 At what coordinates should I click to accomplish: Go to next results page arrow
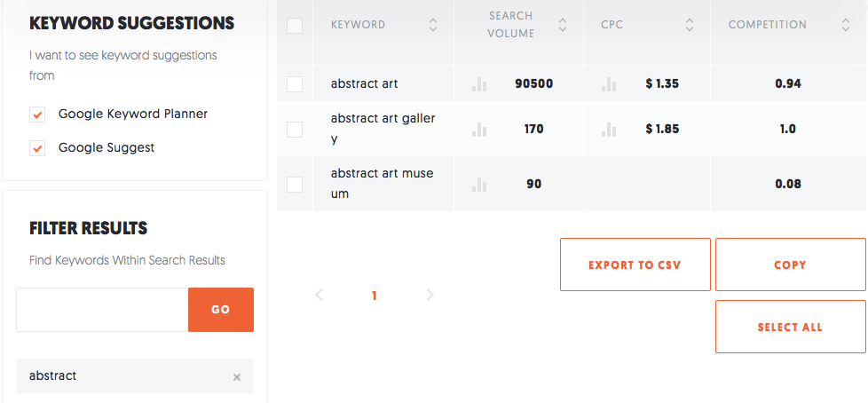pyautogui.click(x=430, y=296)
